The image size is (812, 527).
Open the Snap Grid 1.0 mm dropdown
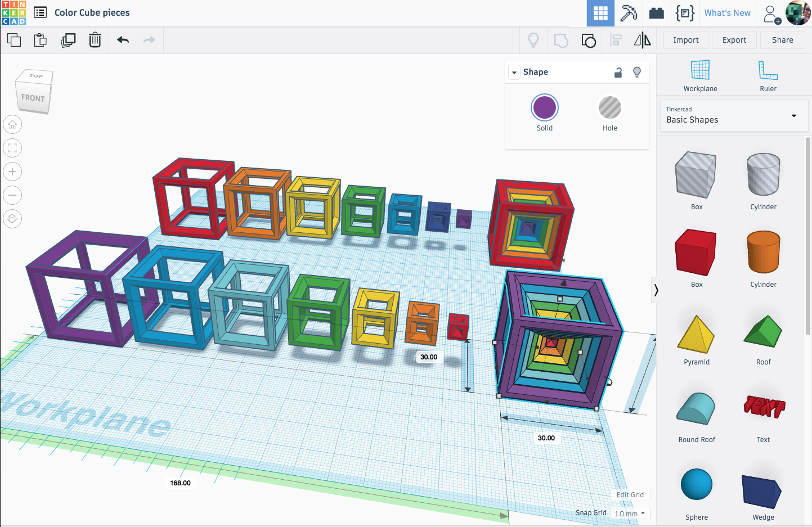click(x=630, y=514)
